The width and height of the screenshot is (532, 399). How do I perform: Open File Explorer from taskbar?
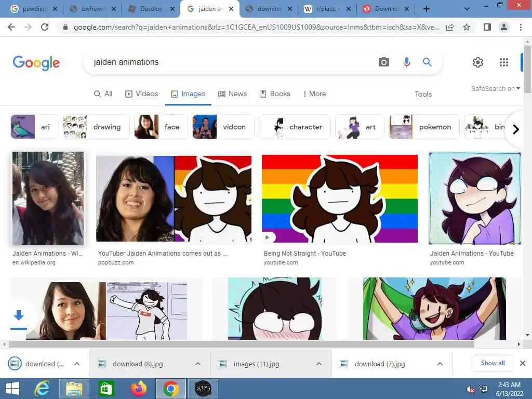tap(74, 389)
